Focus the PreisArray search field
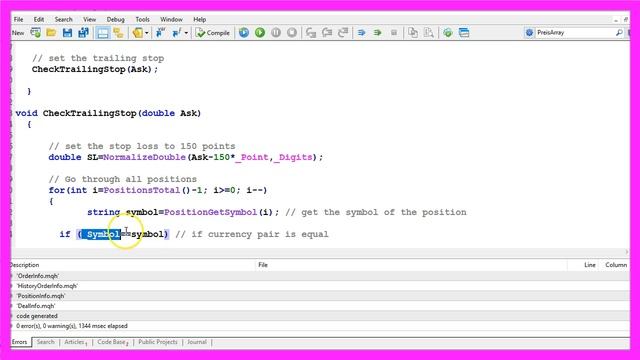640x360 pixels. (575, 33)
